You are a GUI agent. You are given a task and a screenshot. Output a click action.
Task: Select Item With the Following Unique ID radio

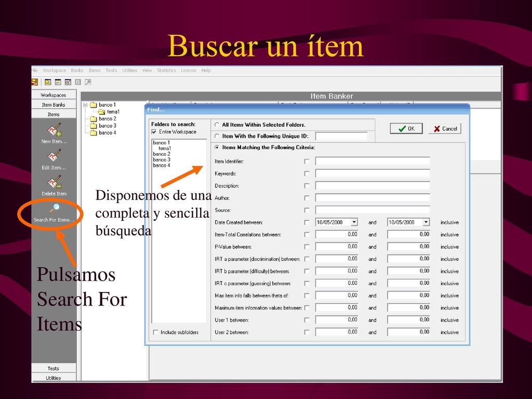(x=217, y=136)
